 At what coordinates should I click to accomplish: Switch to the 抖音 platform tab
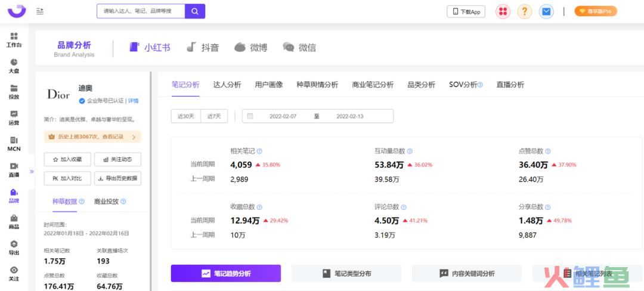[x=203, y=48]
